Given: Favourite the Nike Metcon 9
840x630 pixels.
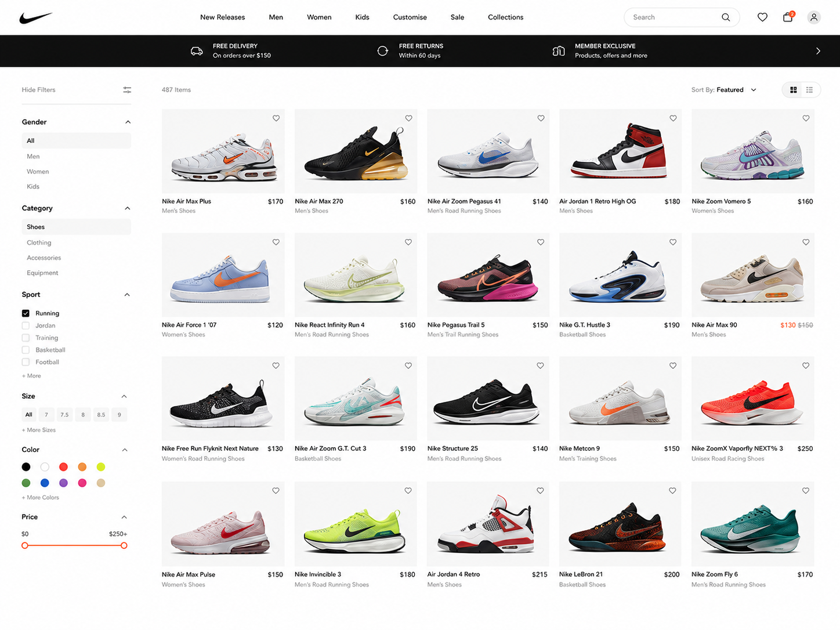Looking at the screenshot, I should pyautogui.click(x=673, y=366).
